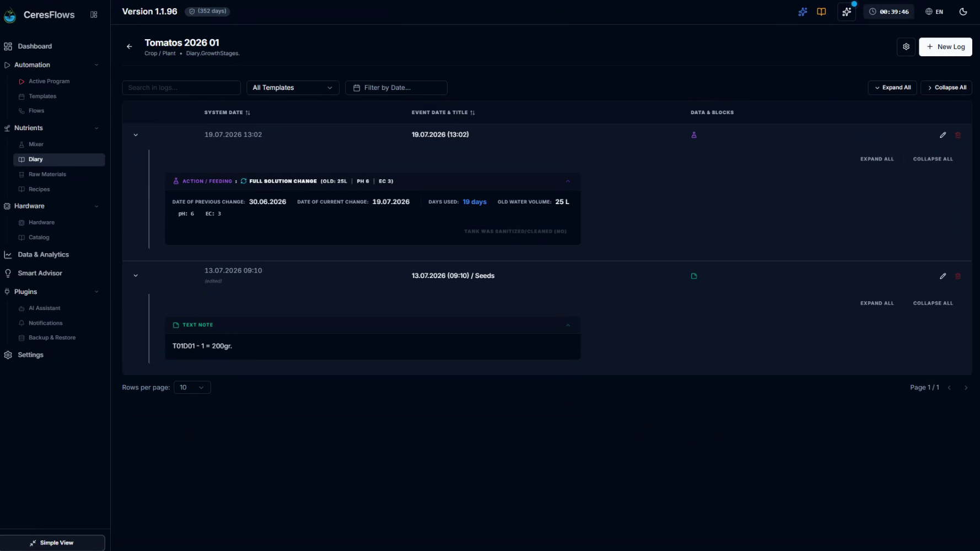Sort by the Event Date & Title column

pos(443,113)
